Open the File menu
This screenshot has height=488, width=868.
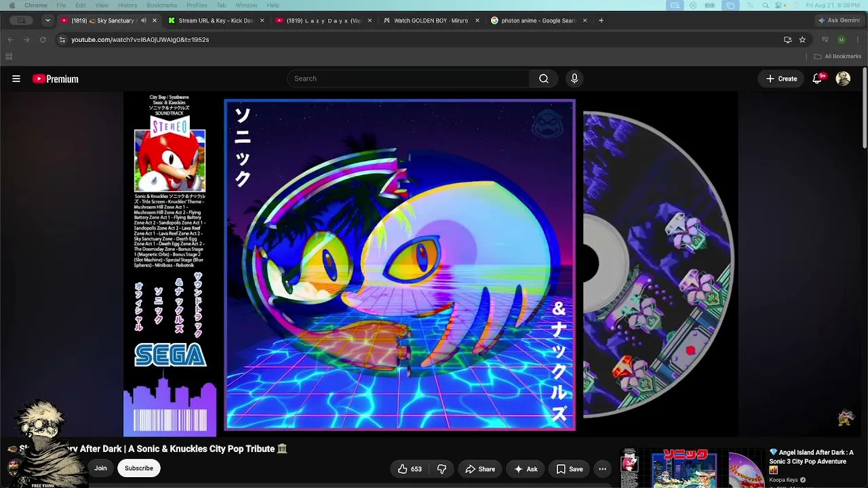pos(61,5)
